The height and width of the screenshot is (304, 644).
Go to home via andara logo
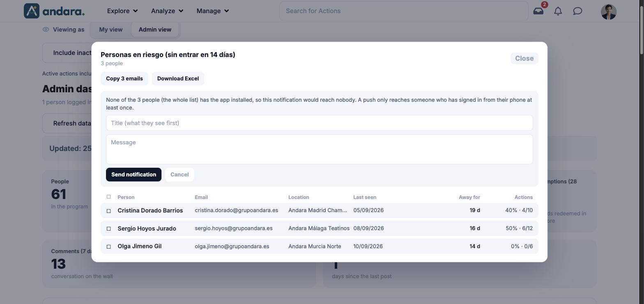pos(54,11)
